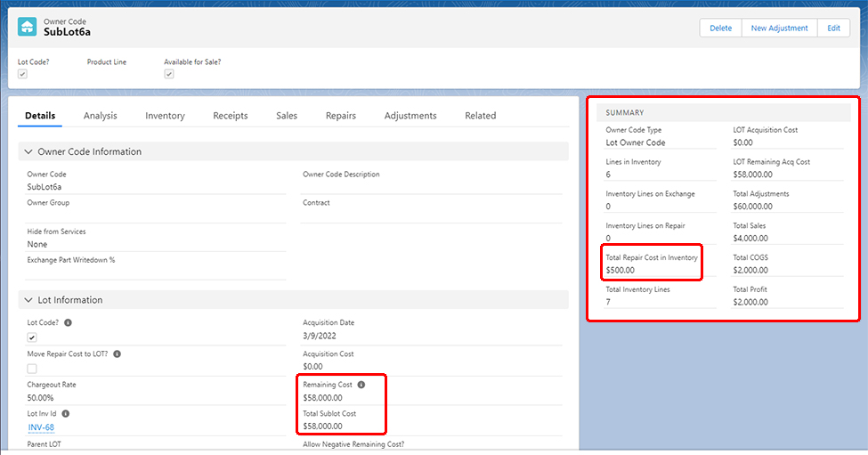This screenshot has width=868, height=455.
Task: Toggle Lot Code checkbox in the header
Action: coord(23,74)
